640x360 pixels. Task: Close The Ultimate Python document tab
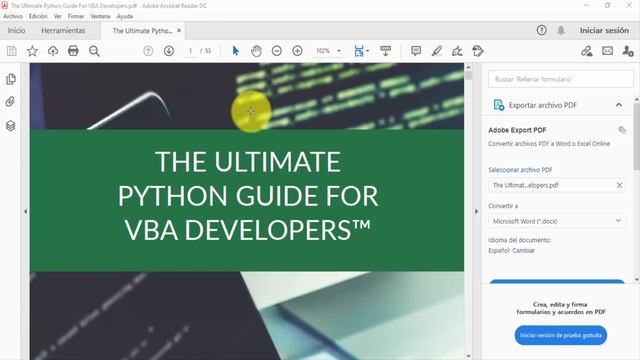(x=179, y=31)
